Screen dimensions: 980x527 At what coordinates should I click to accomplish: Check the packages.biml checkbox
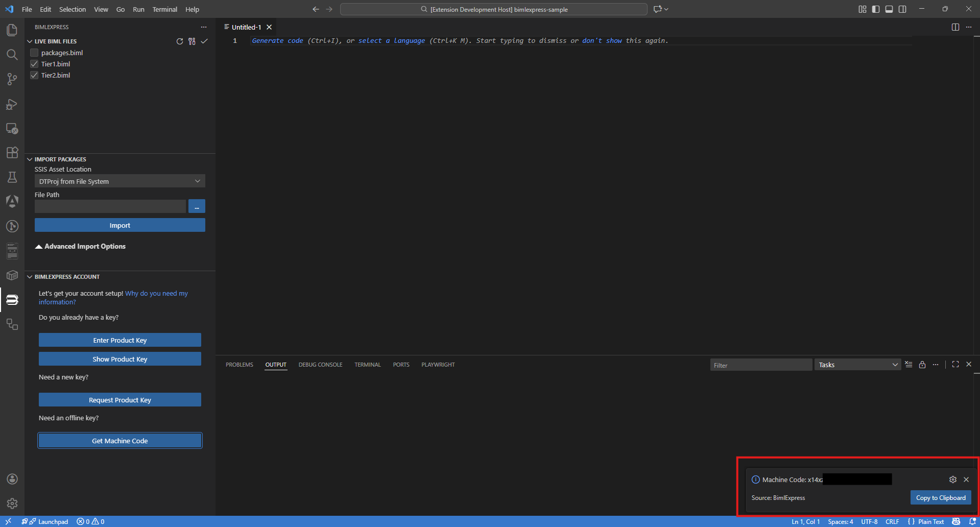coord(34,53)
